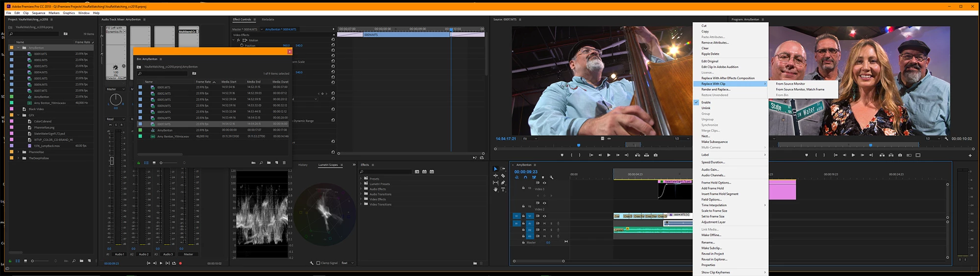Select the Track Select Forward tool
980x276 pixels.
coord(503,169)
